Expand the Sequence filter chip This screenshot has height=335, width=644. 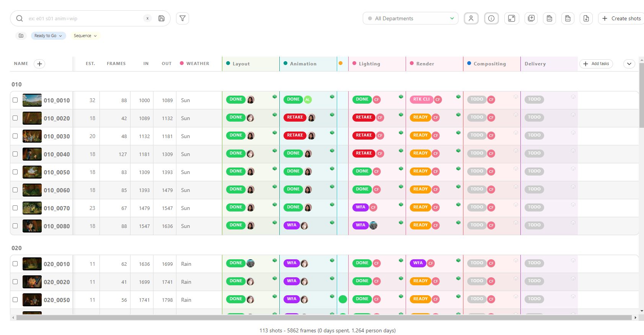click(x=85, y=36)
